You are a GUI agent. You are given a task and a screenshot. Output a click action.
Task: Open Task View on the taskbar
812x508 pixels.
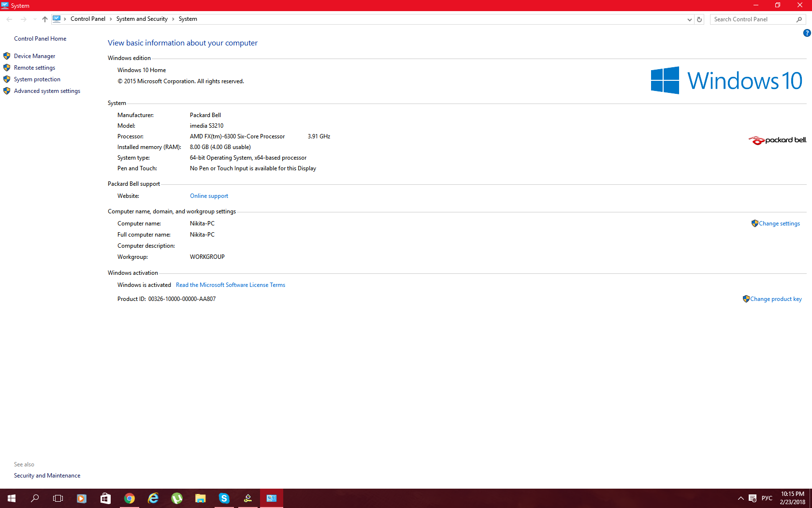pyautogui.click(x=58, y=498)
